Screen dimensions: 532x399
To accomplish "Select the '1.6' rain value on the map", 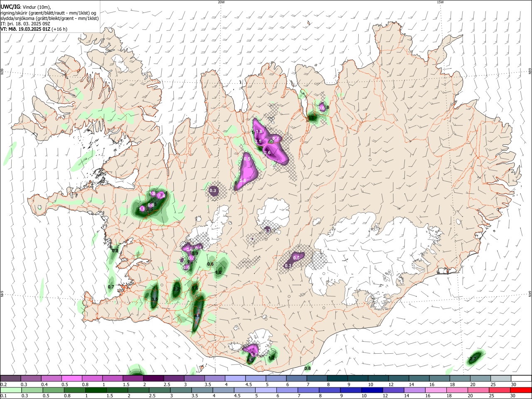I will coord(195,288).
